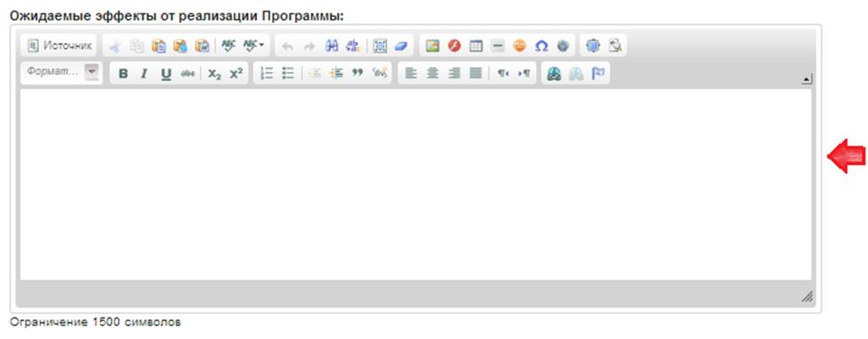Insert a horizontal line via toolbar icon

click(498, 46)
